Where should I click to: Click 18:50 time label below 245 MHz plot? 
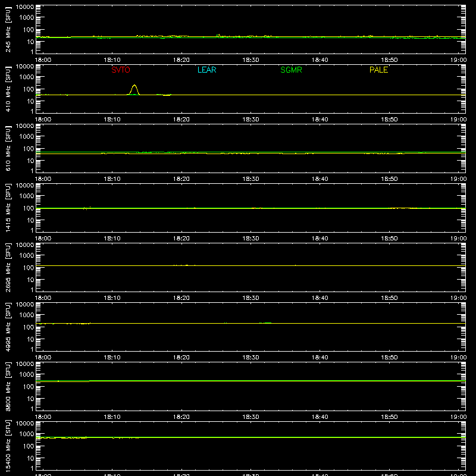pyautogui.click(x=389, y=60)
